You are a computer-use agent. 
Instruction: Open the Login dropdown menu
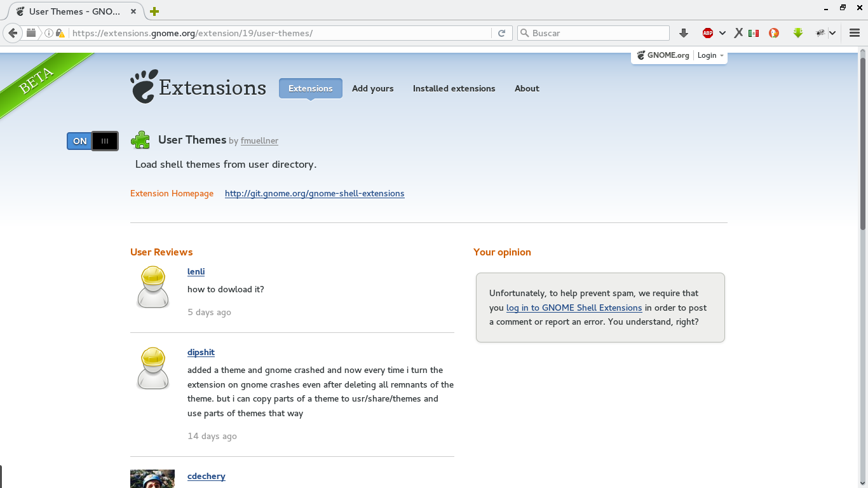710,55
